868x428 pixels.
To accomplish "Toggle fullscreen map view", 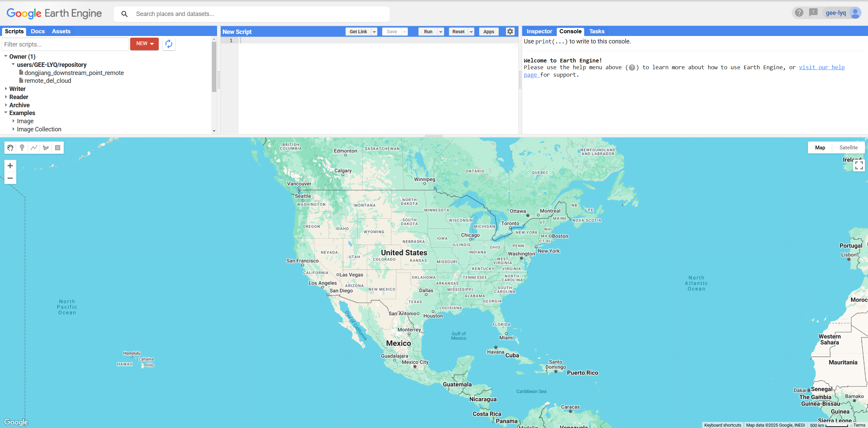I will 859,165.
